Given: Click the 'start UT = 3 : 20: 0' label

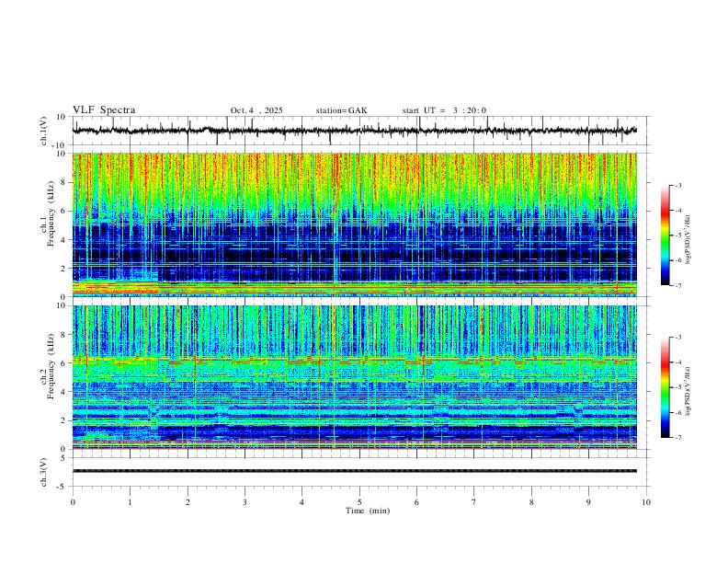Looking at the screenshot, I should pos(444,110).
